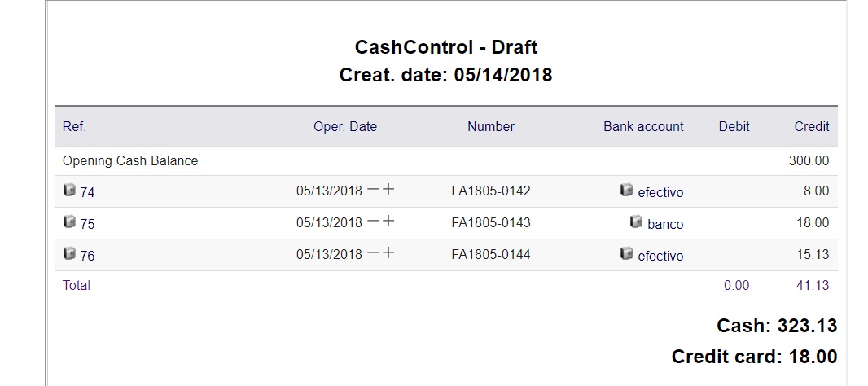The width and height of the screenshot is (868, 386).
Task: Increase the operation date for FA1805-0143
Action: [388, 222]
